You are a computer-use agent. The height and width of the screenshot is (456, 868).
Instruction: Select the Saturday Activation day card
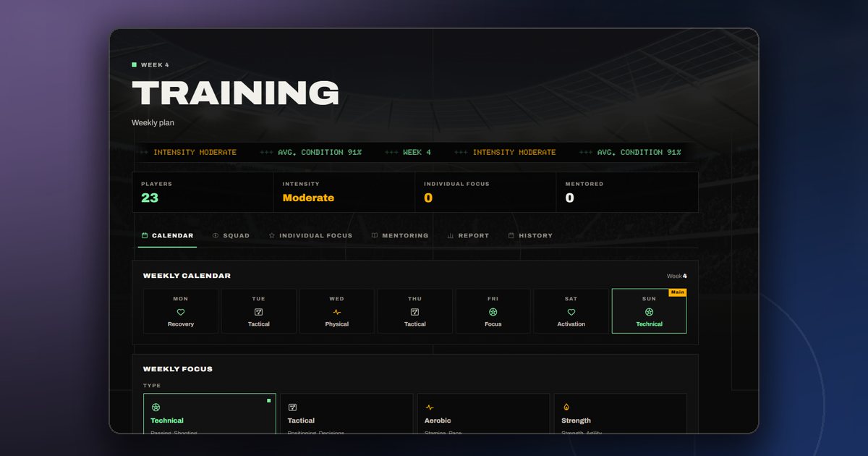(571, 311)
